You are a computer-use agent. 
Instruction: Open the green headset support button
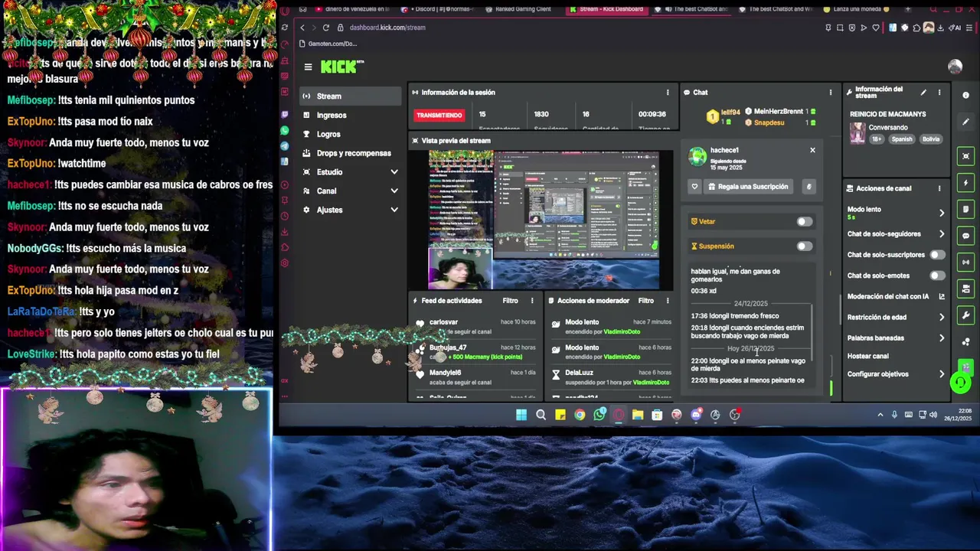tap(960, 382)
